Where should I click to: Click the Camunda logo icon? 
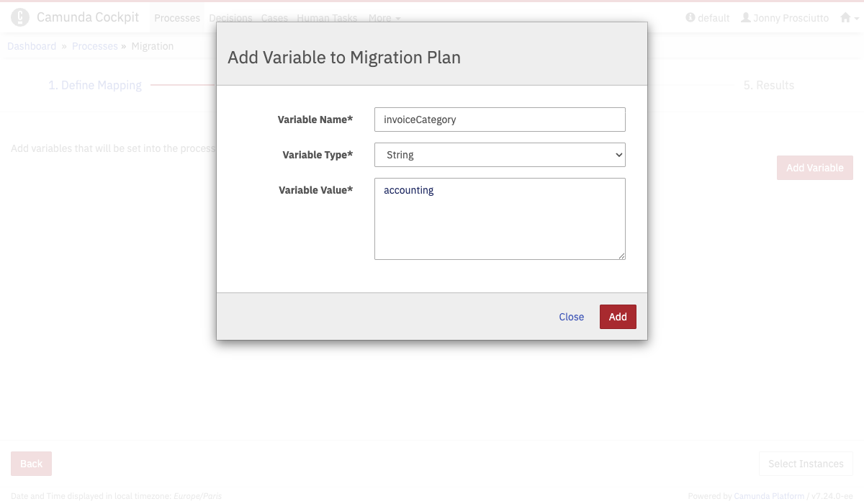point(20,17)
